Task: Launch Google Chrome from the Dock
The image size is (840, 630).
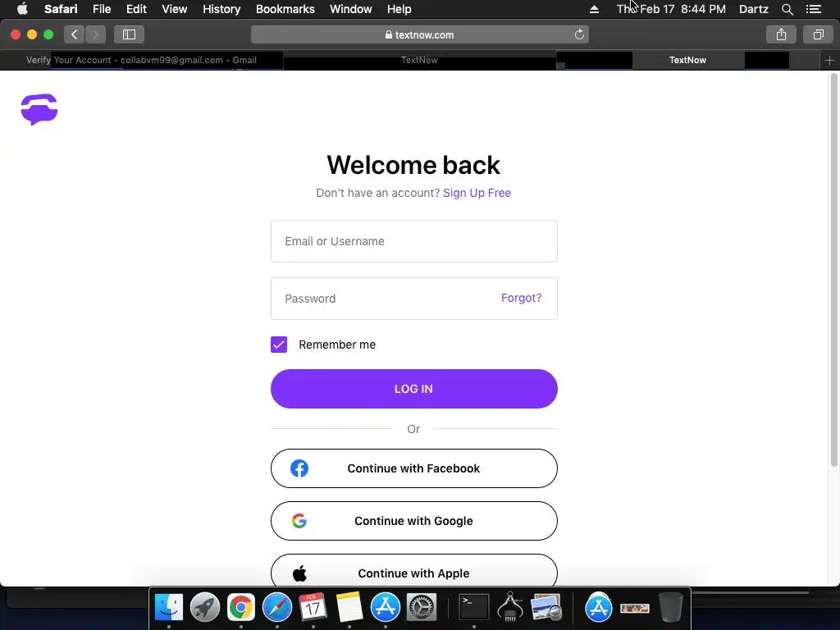Action: point(241,608)
